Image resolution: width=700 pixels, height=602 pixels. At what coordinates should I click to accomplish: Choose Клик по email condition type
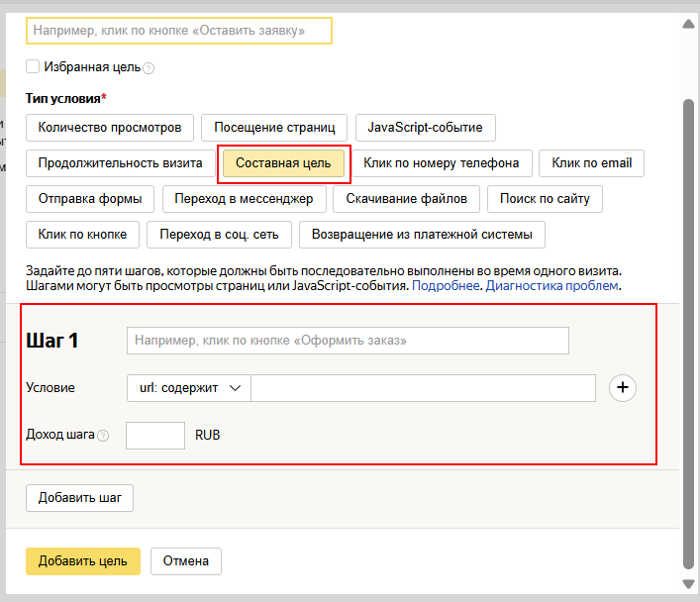(591, 163)
